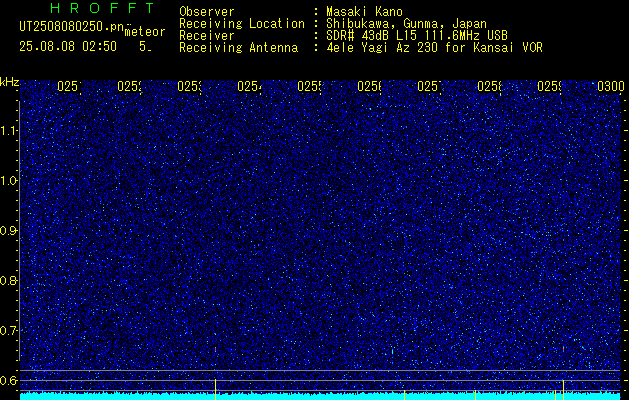
Task: Click yellow echo marker between 0253 and 0254 ticks
Action: tap(215, 389)
